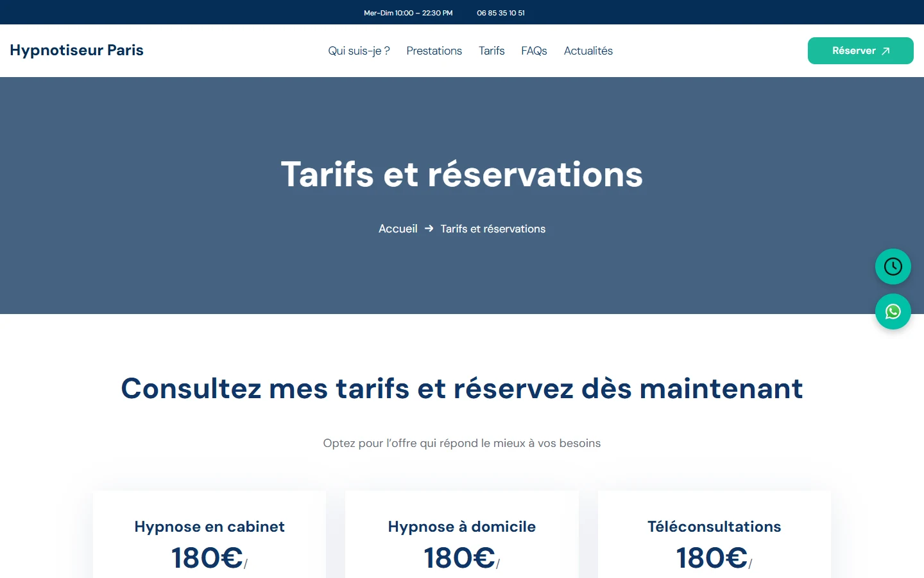Click the Accueil breadcrumb link
Viewport: 924px width, 578px height.
(398, 229)
